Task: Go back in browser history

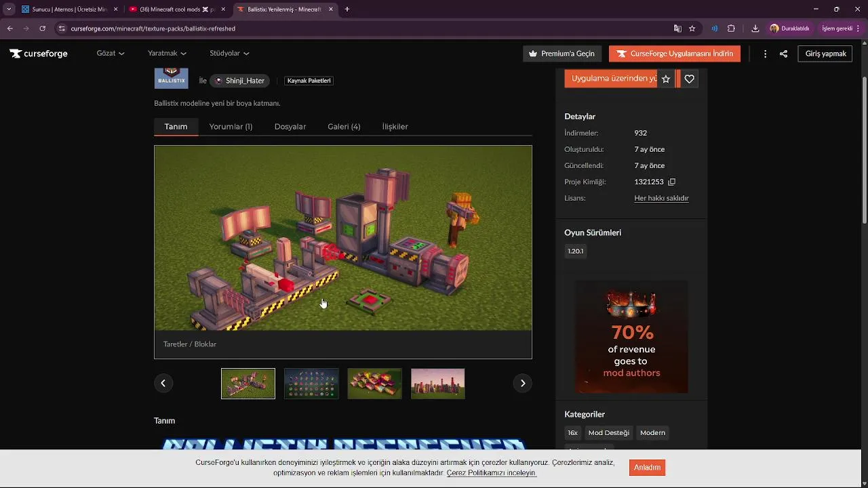Action: point(10,28)
